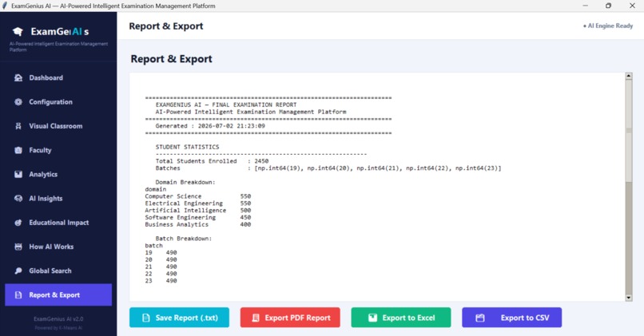The width and height of the screenshot is (644, 336).
Task: Click the Export to Excel button
Action: click(401, 318)
